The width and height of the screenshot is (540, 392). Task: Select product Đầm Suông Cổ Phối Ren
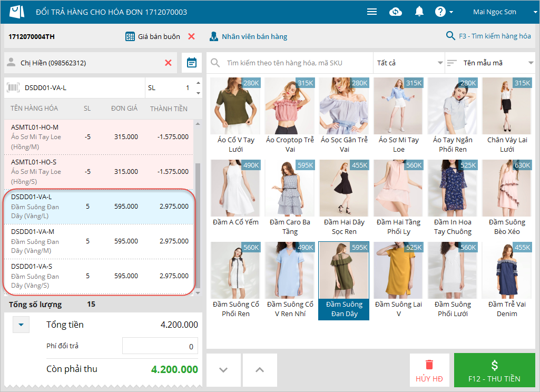pos(235,280)
